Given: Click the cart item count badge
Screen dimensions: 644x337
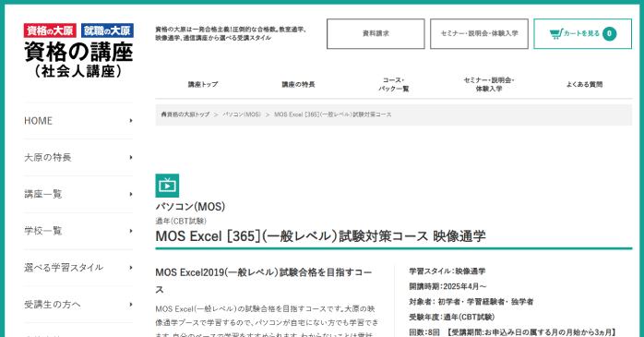Looking at the screenshot, I should [x=610, y=33].
